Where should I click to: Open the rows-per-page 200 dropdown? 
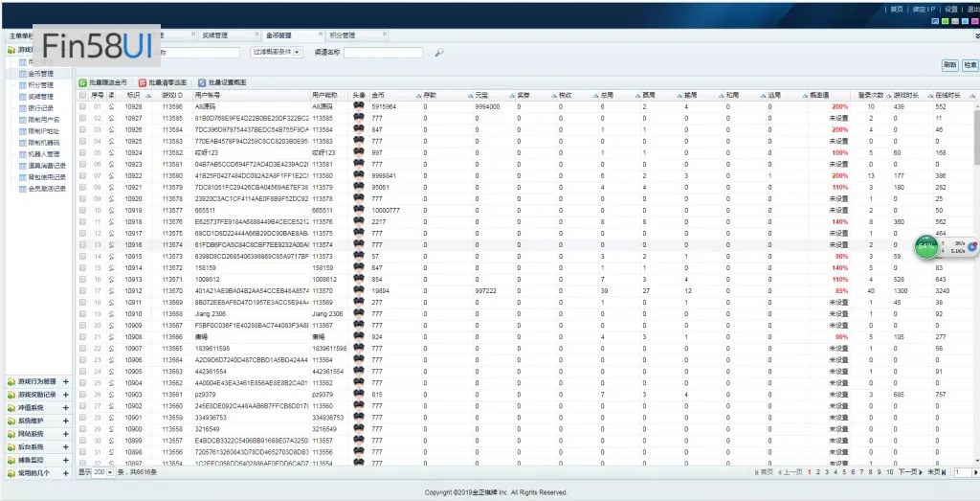[x=109, y=472]
